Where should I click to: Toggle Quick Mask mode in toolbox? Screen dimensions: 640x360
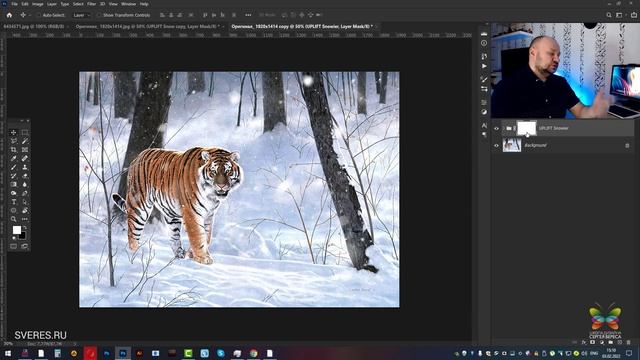13,246
